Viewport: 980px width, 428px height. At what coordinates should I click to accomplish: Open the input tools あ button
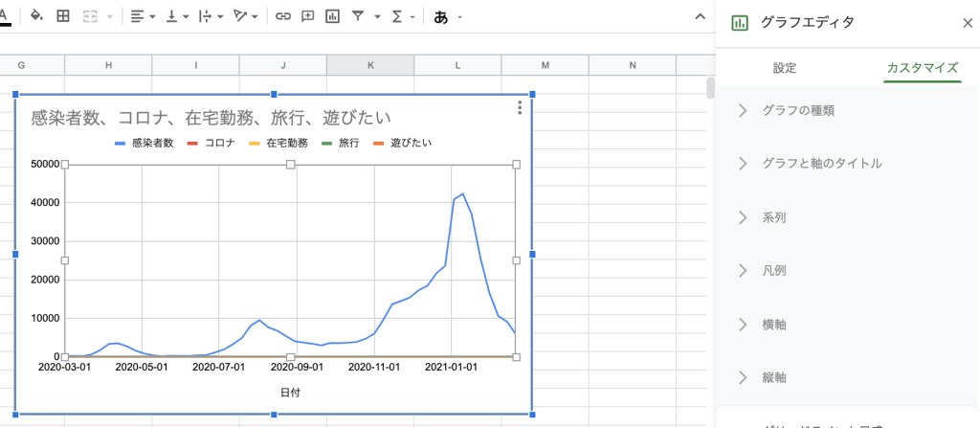(440, 17)
